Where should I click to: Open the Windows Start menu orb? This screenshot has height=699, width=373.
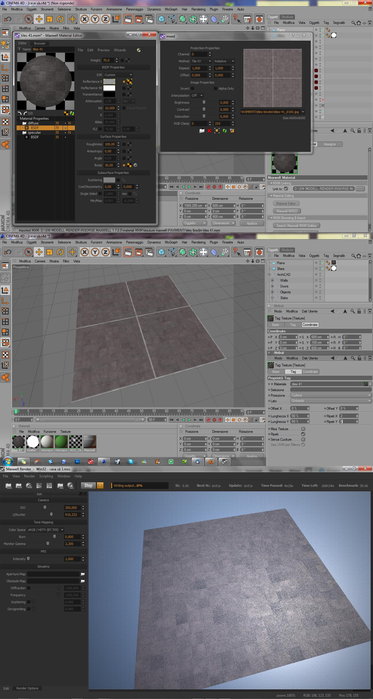click(x=7, y=461)
